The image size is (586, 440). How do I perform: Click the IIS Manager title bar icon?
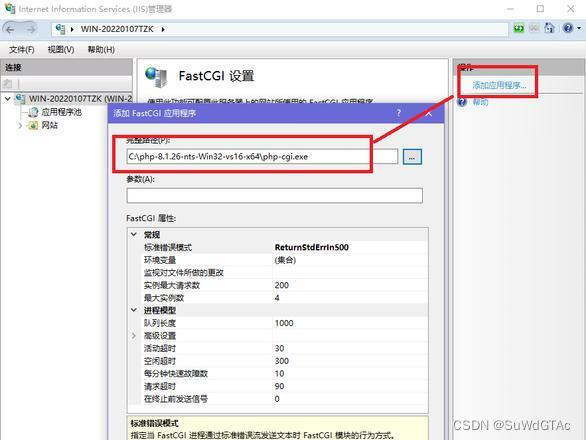(10, 8)
